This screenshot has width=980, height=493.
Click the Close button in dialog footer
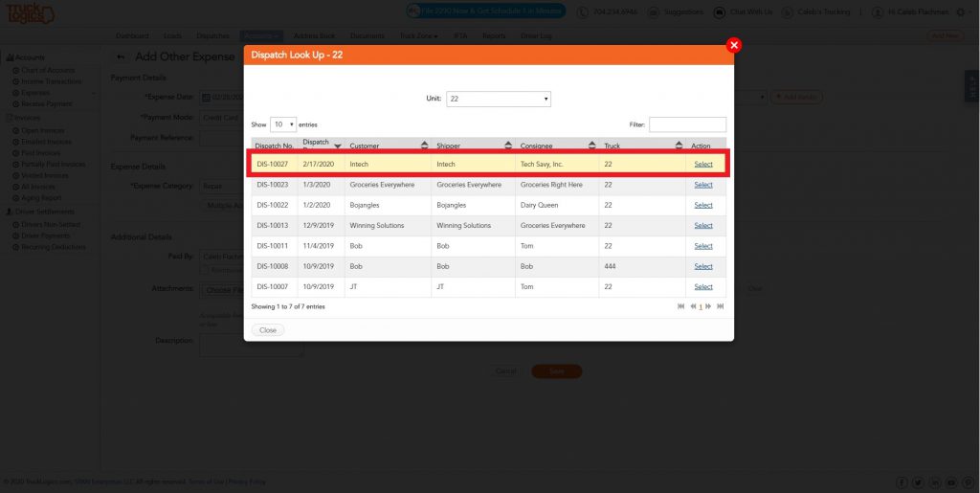click(x=268, y=330)
